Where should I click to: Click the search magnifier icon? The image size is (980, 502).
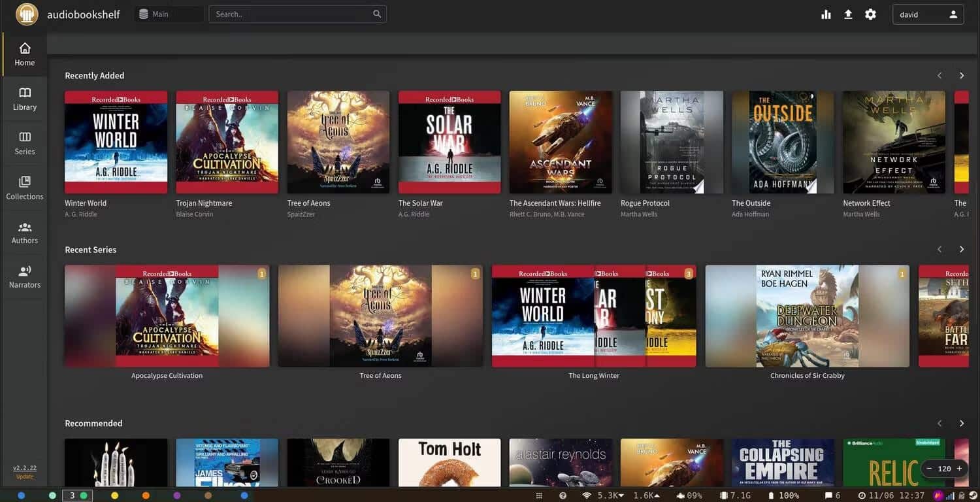pyautogui.click(x=377, y=14)
